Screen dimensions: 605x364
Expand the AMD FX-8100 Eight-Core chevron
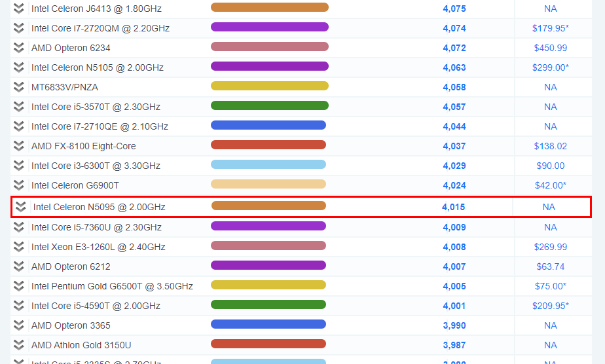tap(18, 146)
